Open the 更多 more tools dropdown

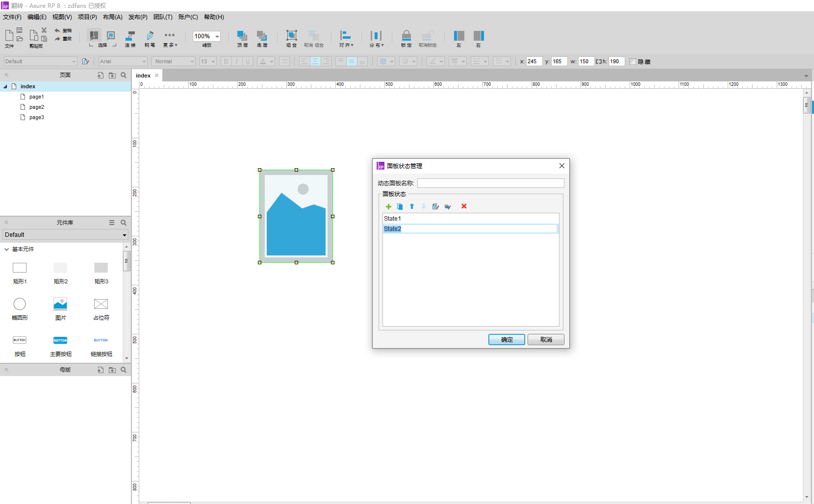(170, 38)
